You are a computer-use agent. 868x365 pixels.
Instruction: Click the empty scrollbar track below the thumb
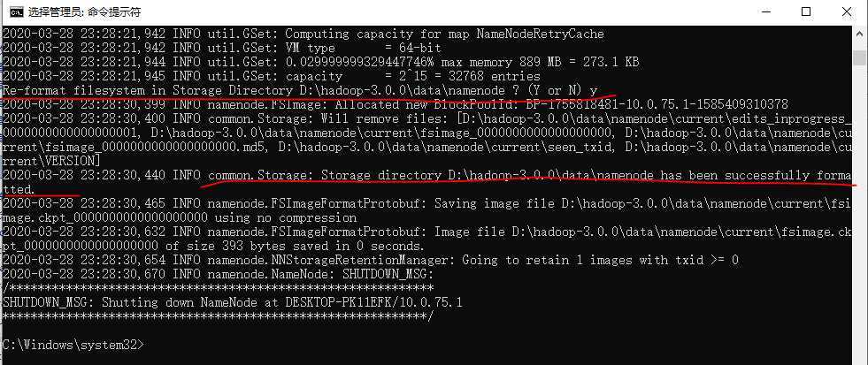pos(860,221)
